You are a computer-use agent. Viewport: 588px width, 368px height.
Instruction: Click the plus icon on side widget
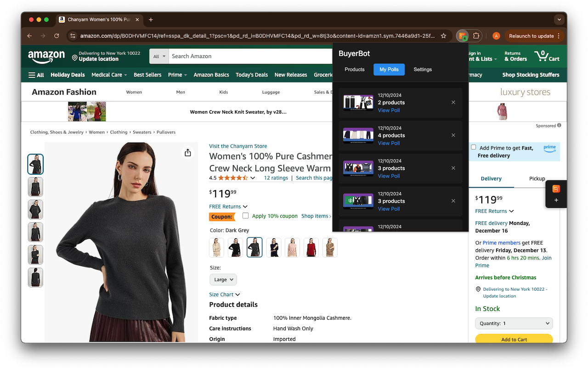pos(556,201)
